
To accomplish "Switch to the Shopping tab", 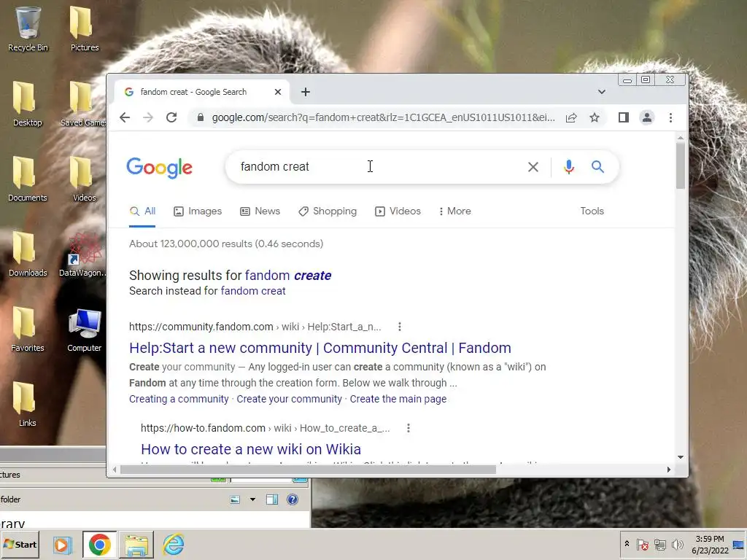I will (x=328, y=211).
